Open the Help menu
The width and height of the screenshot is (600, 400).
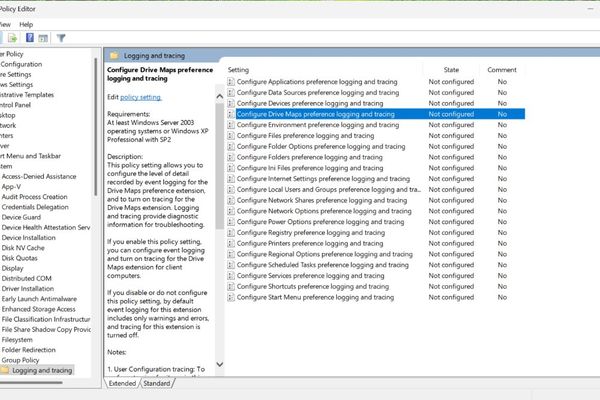tap(26, 24)
